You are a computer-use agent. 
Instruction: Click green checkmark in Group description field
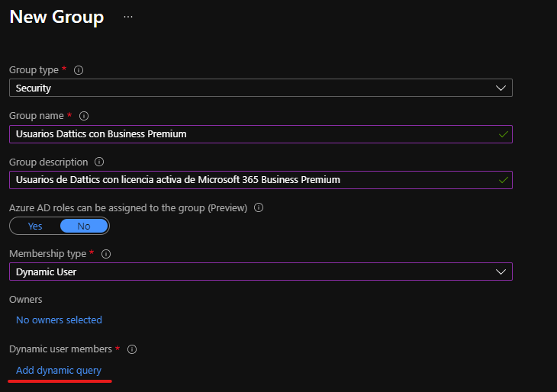[502, 180]
